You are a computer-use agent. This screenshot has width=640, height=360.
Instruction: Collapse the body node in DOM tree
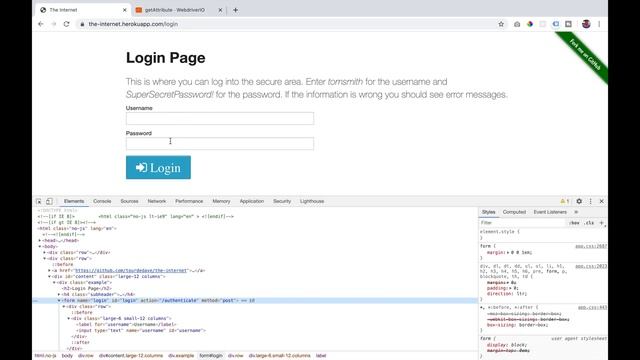(x=40, y=247)
